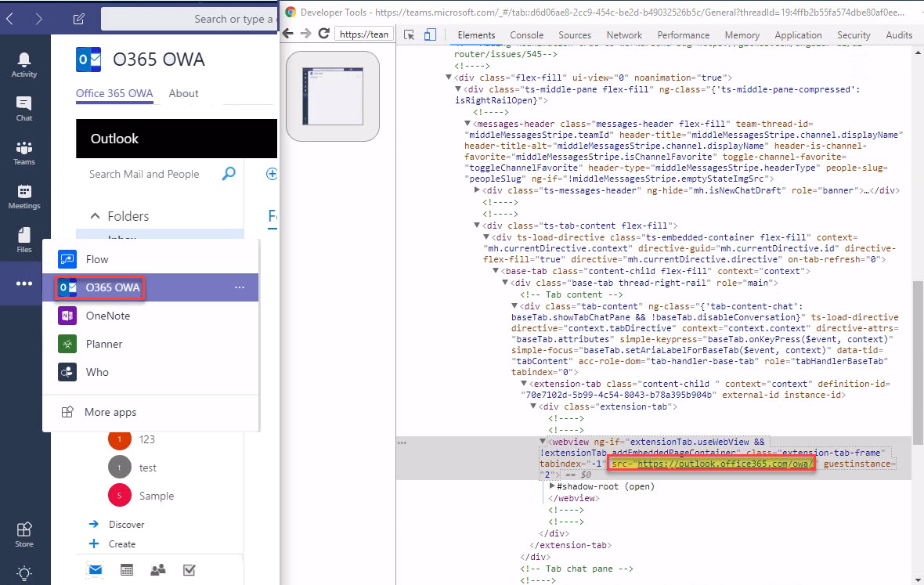
Task: Click the blue plus new-item icon in Outlook
Action: pyautogui.click(x=272, y=174)
